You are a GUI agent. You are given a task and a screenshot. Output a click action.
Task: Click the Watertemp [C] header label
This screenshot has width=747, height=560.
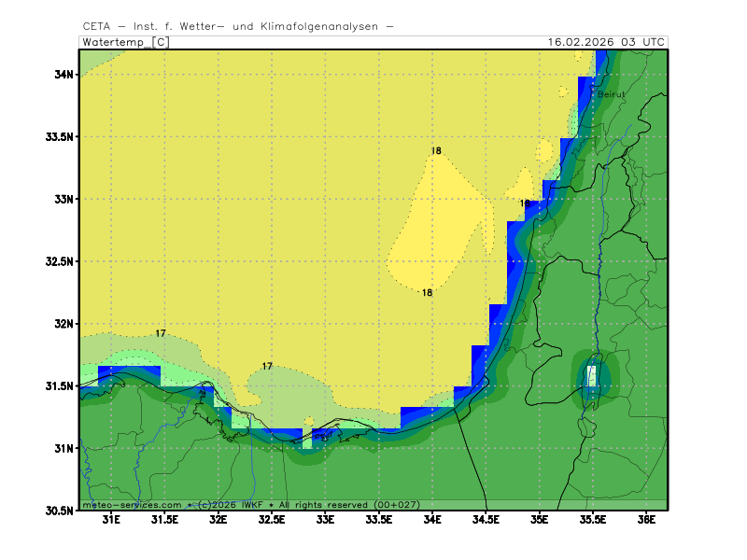click(x=125, y=42)
